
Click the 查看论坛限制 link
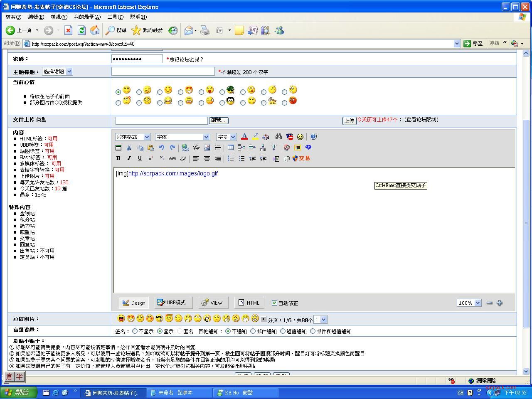coord(421,120)
